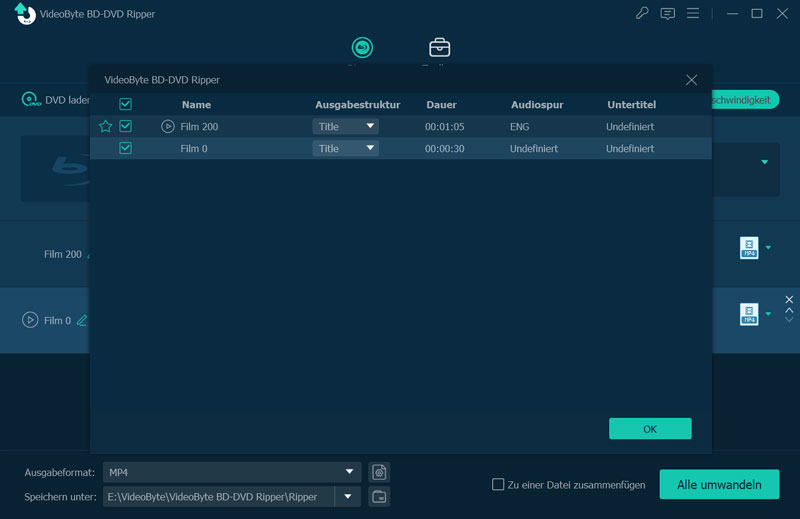
Task: Open the output folder icon
Action: point(379,497)
